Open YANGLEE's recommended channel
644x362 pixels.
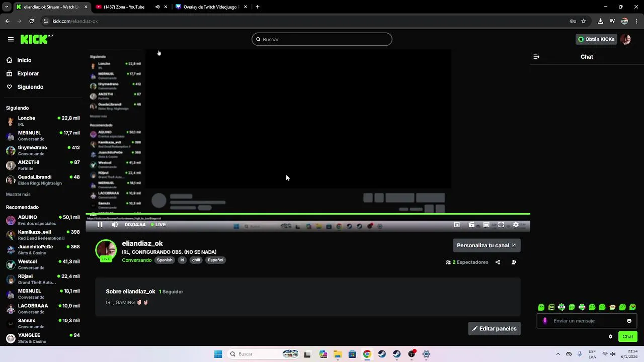pyautogui.click(x=43, y=338)
